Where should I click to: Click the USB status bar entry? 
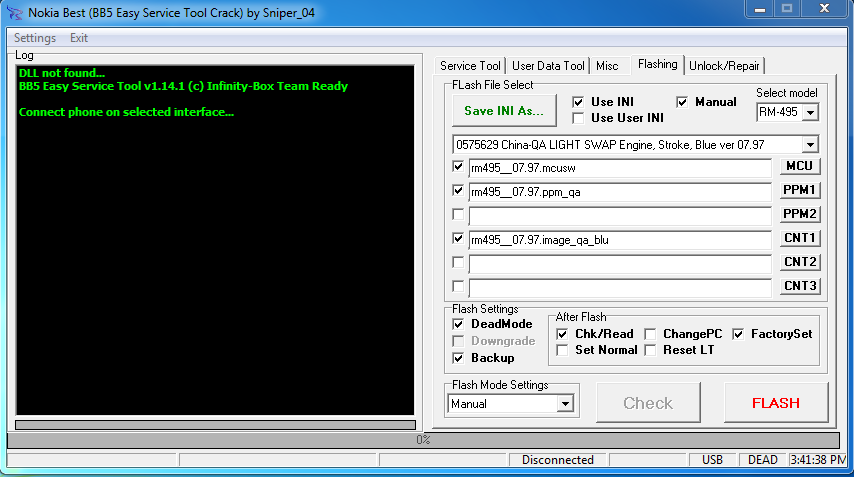(x=712, y=460)
